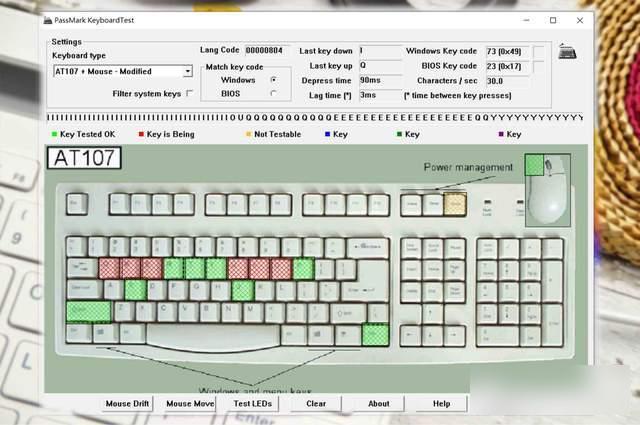This screenshot has width=640, height=425.
Task: Click the M key on keyboard image
Action: 253,312
